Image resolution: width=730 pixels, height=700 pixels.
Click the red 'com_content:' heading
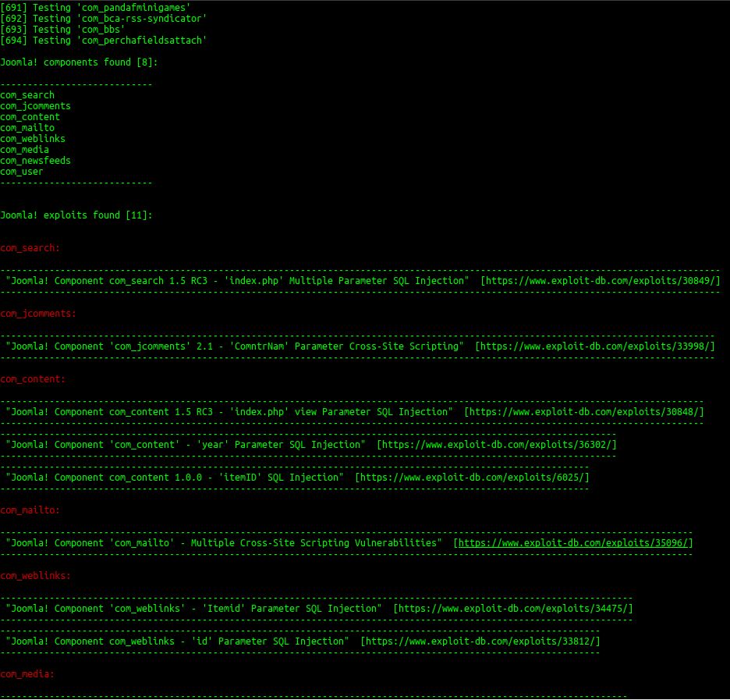pos(33,379)
